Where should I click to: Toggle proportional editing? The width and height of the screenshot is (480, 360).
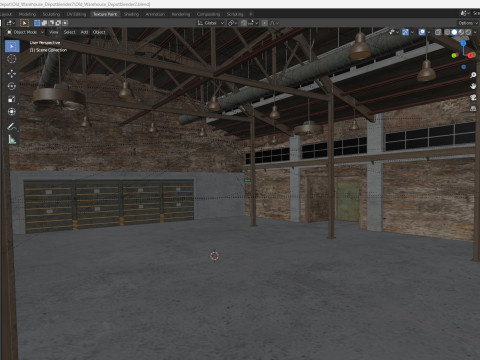pos(265,23)
